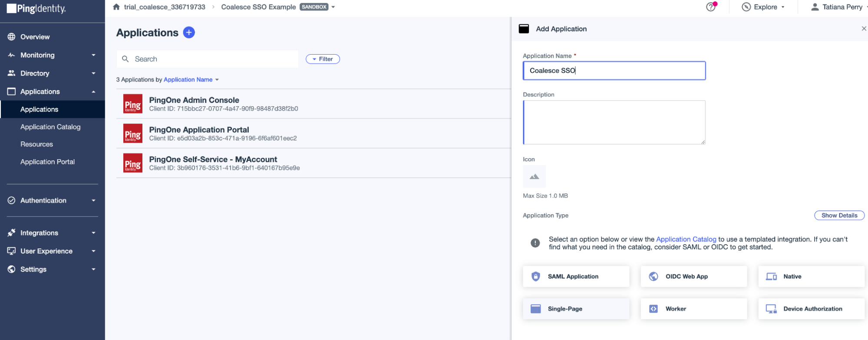The height and width of the screenshot is (340, 868).
Task: Expand the Integrations menu arrow
Action: point(93,233)
